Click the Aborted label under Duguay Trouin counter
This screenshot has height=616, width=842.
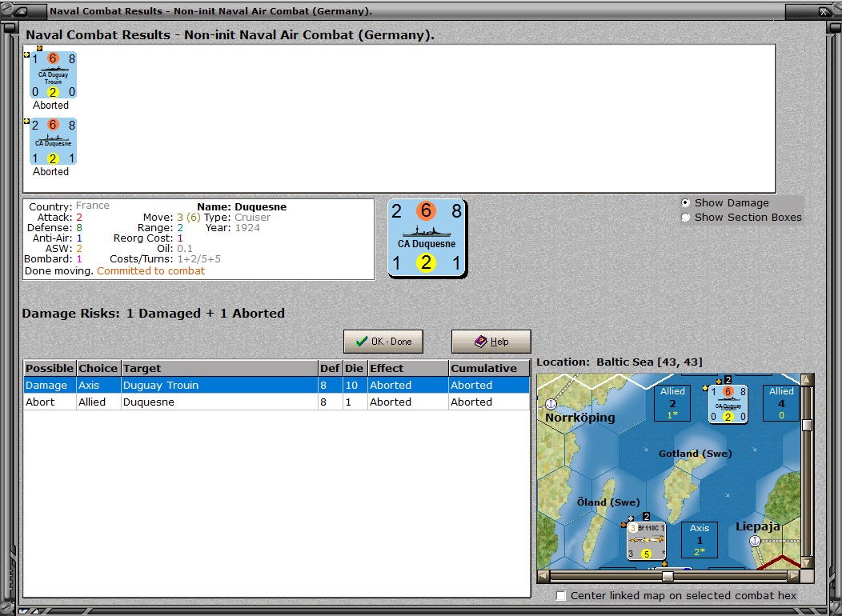coord(51,105)
